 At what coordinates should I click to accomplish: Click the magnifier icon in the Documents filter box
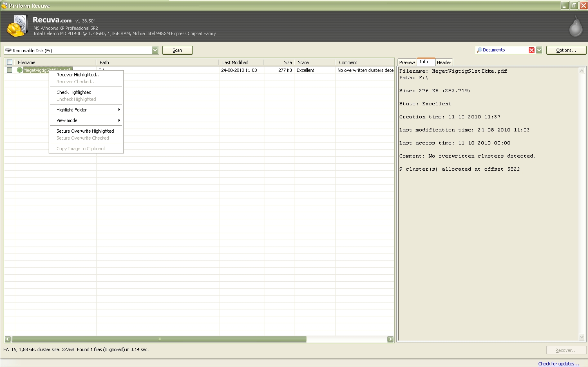[479, 50]
